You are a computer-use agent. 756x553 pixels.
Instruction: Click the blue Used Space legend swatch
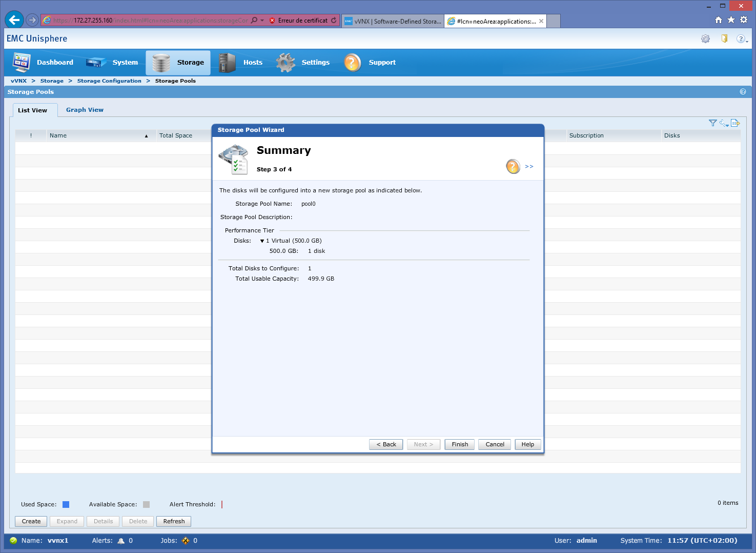coord(66,504)
